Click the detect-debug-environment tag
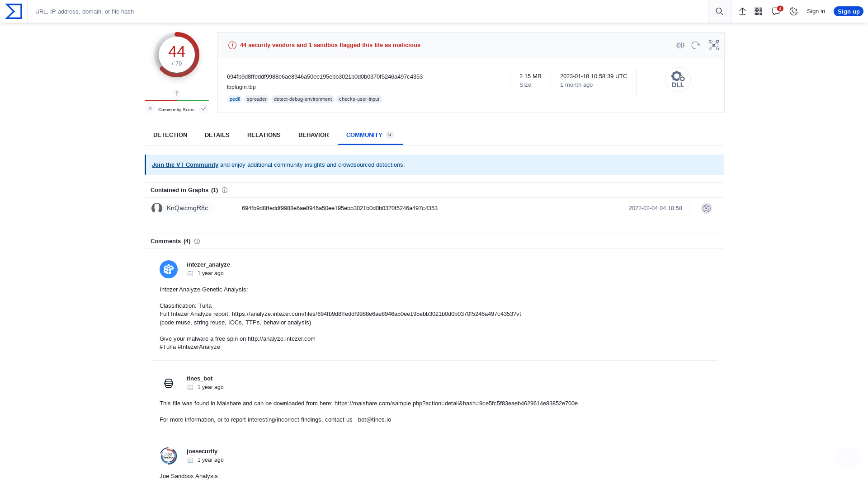Viewport: 868px width, 488px height. tap(303, 99)
